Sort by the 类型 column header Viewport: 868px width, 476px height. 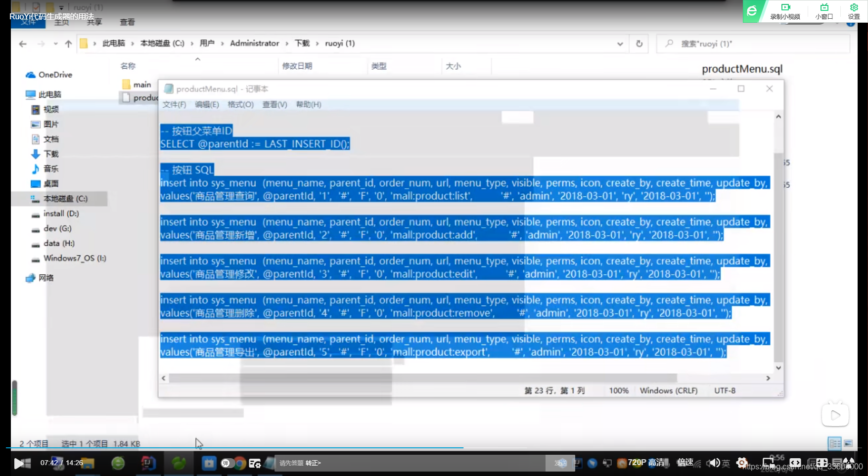379,66
